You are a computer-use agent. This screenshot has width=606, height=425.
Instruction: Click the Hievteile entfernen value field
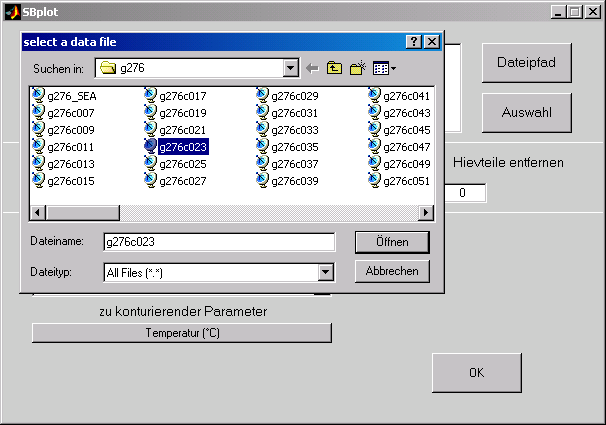tap(464, 193)
